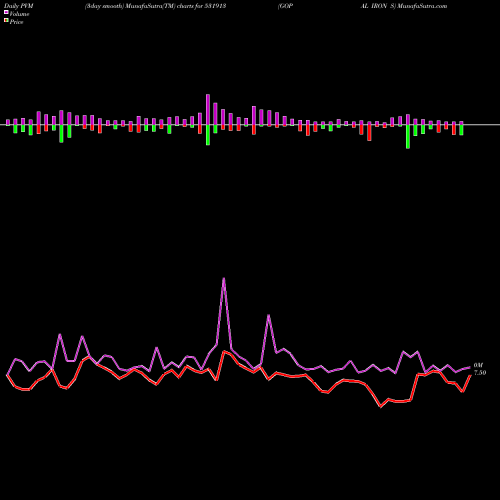Viewport: 500px width, 500px height.
Task: Click the 'AL IRON S) MunafaSutra.com' text
Action: click(x=403, y=6)
